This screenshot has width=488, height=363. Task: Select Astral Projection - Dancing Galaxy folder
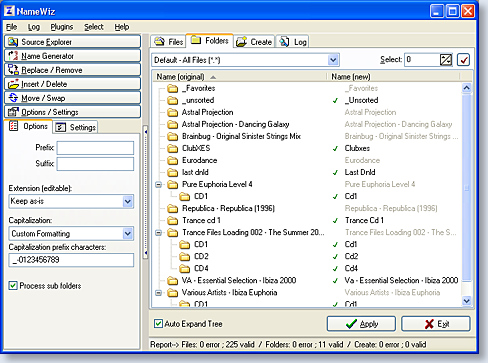[x=235, y=124]
